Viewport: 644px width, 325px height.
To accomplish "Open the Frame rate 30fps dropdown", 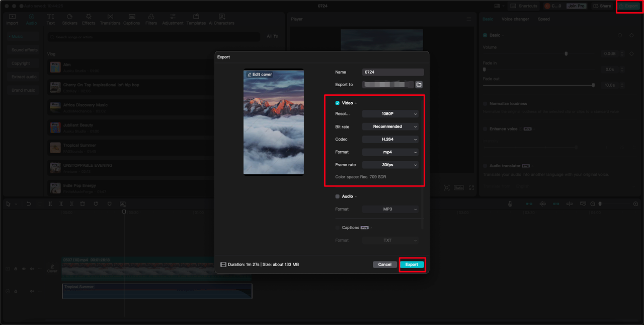I will click(390, 165).
